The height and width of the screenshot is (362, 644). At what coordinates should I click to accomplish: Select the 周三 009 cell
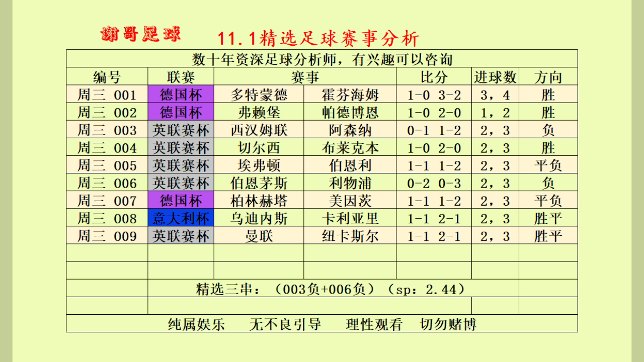[x=107, y=235]
